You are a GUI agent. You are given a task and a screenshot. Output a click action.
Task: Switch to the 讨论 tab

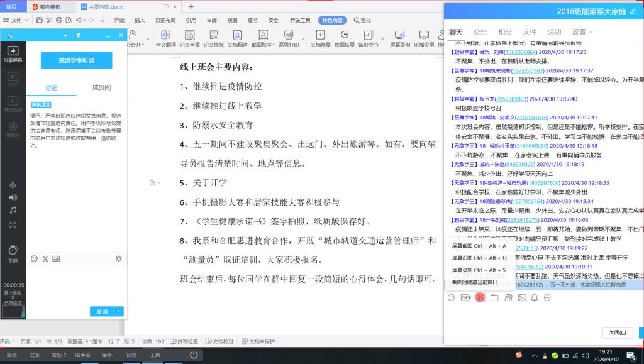[52, 87]
